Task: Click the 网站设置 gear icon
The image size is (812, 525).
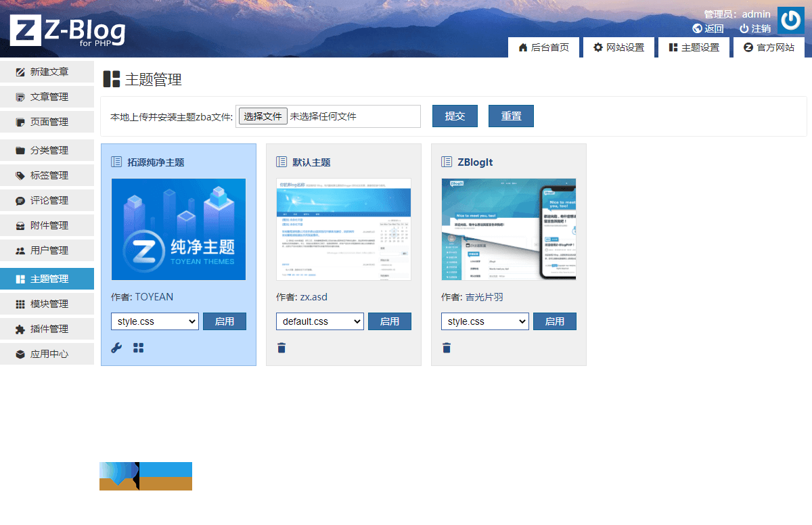Action: [x=598, y=47]
